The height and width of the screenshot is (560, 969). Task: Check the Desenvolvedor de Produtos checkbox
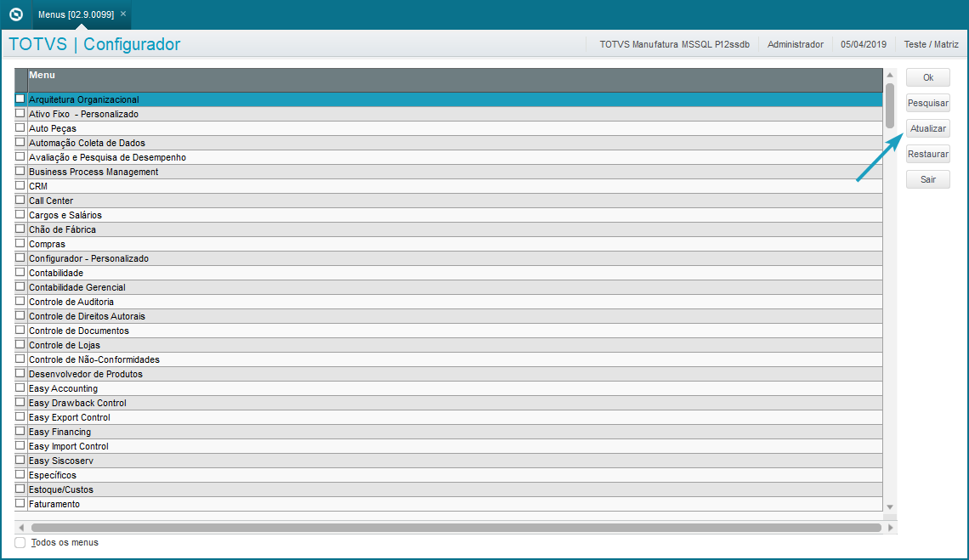(20, 373)
